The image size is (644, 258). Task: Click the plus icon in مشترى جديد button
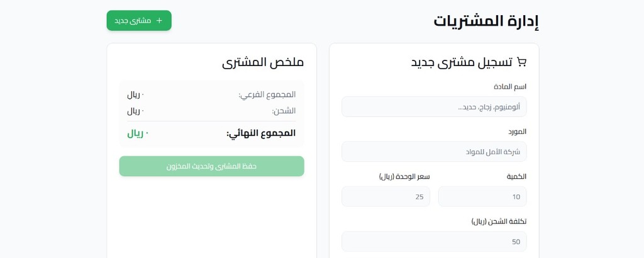coord(159,20)
